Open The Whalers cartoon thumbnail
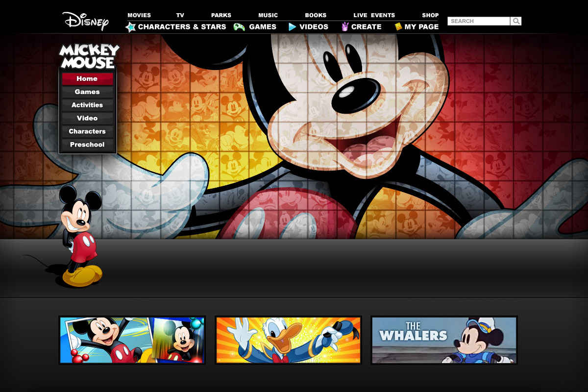 tap(444, 340)
